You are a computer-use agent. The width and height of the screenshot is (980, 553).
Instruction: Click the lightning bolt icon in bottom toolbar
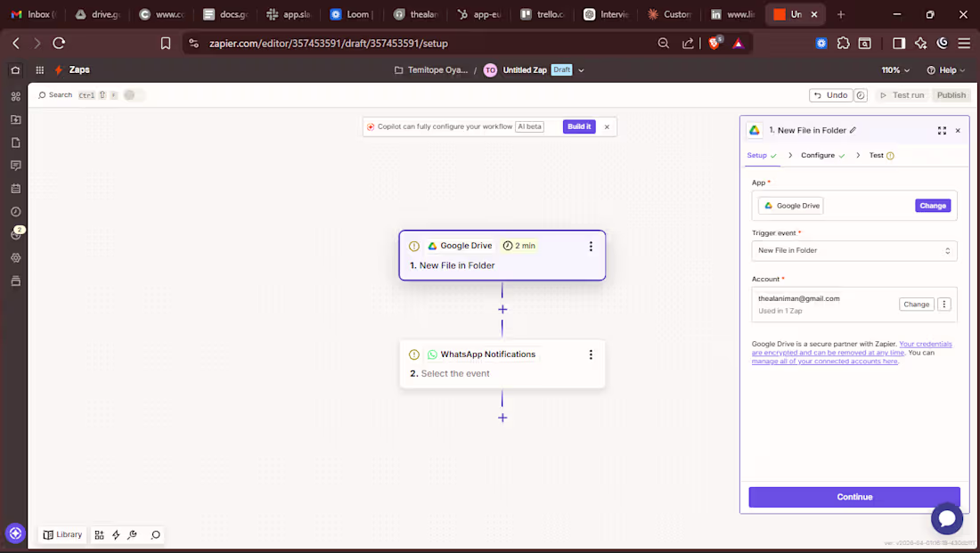pos(116,535)
